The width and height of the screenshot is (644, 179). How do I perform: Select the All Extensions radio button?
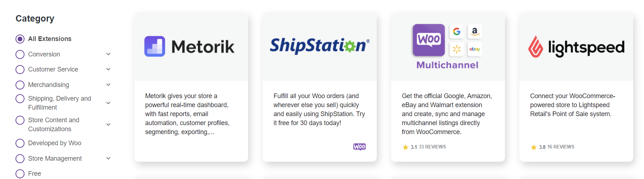click(20, 39)
